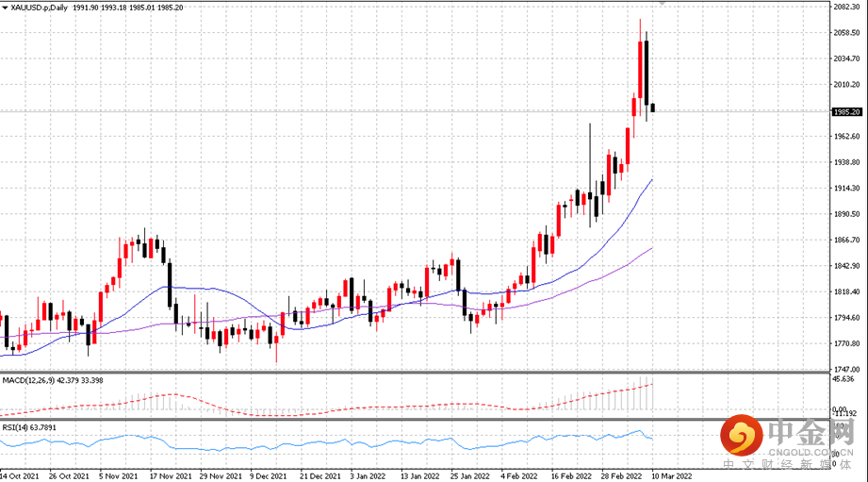Select the RSI(14) 63.7891 indicator label

[29, 427]
